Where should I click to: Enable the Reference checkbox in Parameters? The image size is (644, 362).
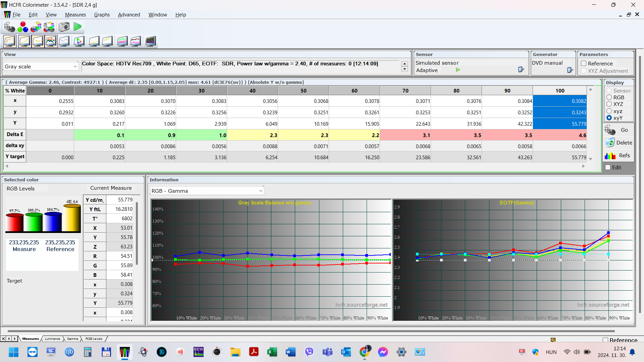(x=584, y=63)
